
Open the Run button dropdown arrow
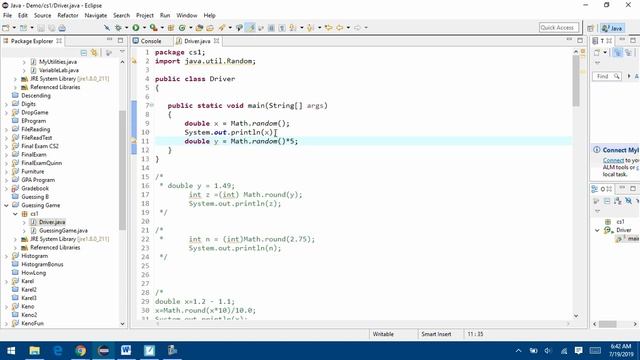tap(144, 28)
